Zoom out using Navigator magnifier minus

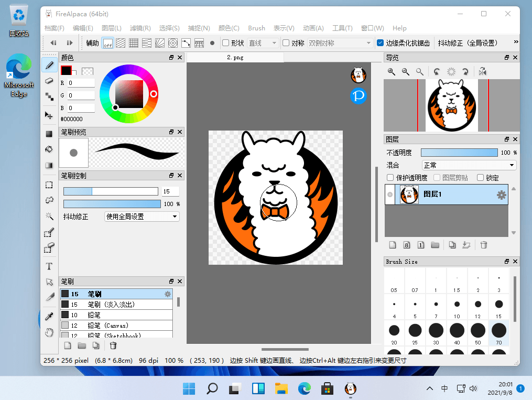pos(406,72)
